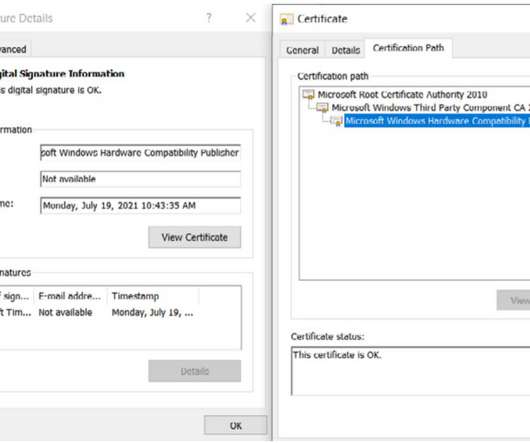Click the text This certificate is OK.
This screenshot has width=530, height=443.
[337, 355]
